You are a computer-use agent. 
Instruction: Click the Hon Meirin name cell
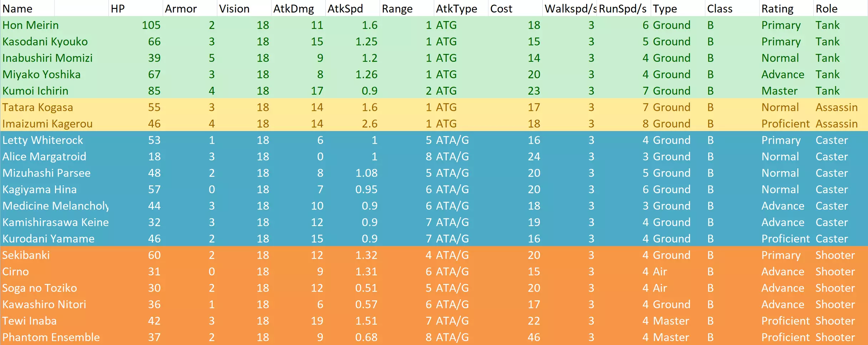[31, 25]
